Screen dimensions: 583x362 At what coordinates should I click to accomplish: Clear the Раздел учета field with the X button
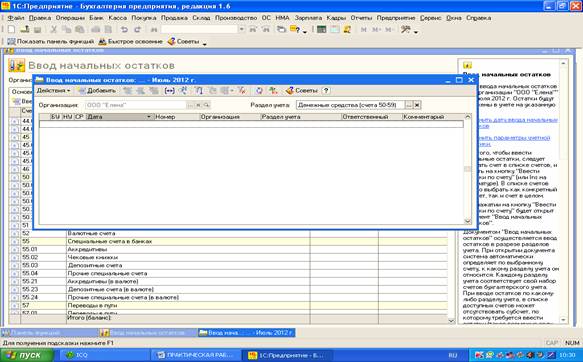[417, 105]
